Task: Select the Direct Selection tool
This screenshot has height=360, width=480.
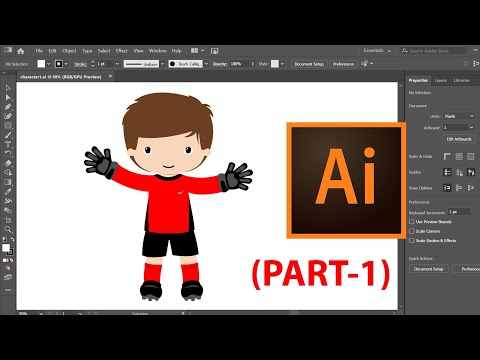Action: coord(8,98)
